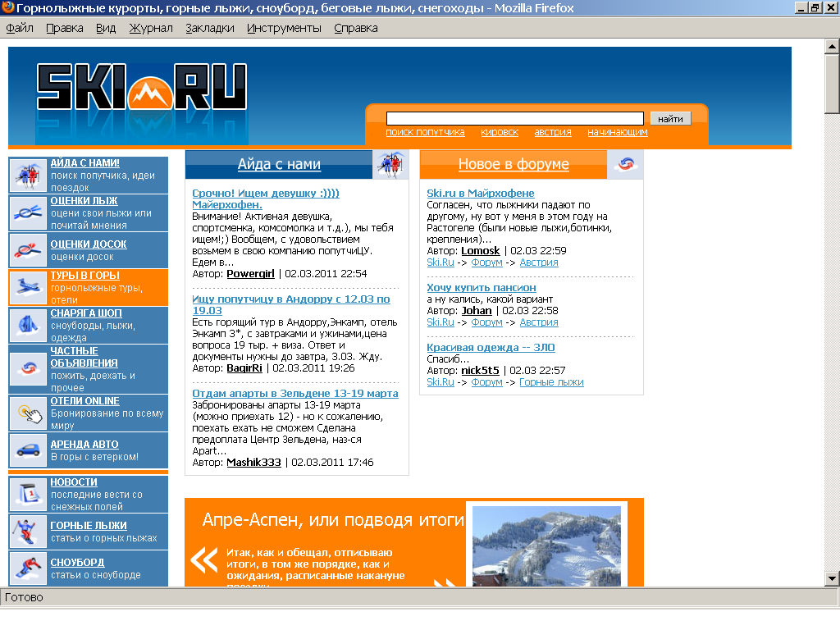This screenshot has height=630, width=840.
Task: Click the vertical scrollbar up arrow
Action: pos(832,47)
